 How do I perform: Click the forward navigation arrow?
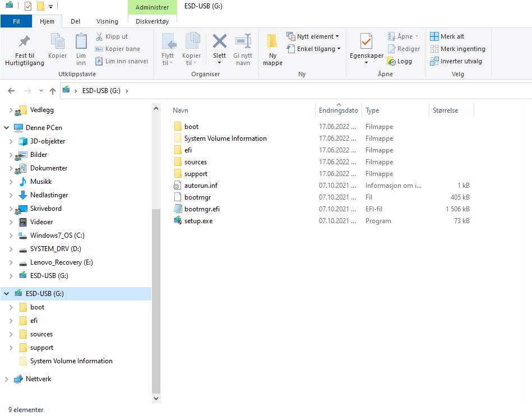tap(28, 91)
